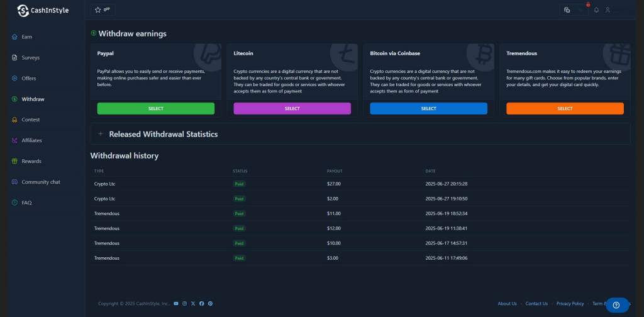Select Bitcoin via Coinbase withdrawal
The image size is (644, 317).
click(x=428, y=108)
